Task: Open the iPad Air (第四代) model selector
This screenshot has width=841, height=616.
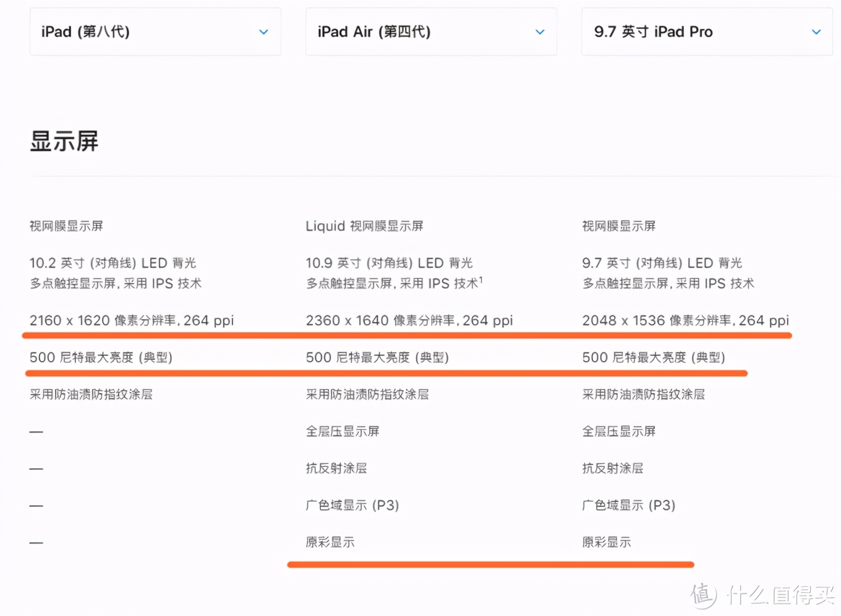Action: (x=430, y=32)
